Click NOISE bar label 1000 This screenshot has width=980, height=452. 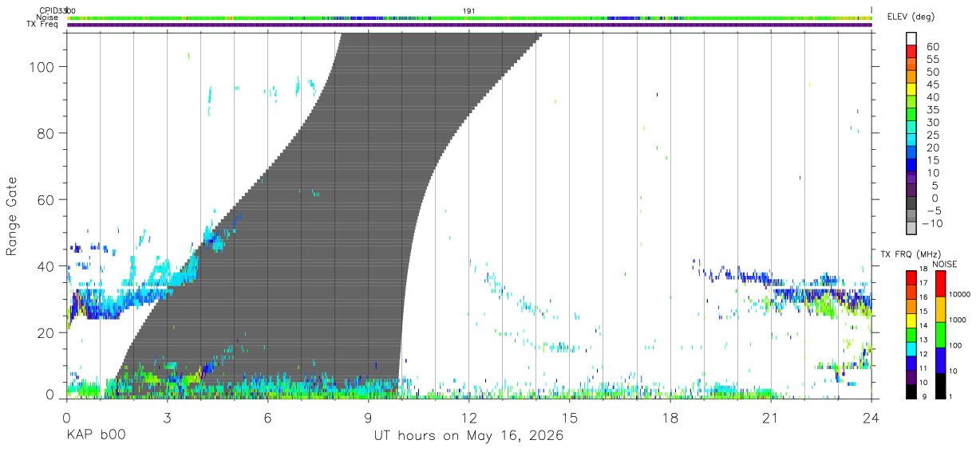point(958,320)
